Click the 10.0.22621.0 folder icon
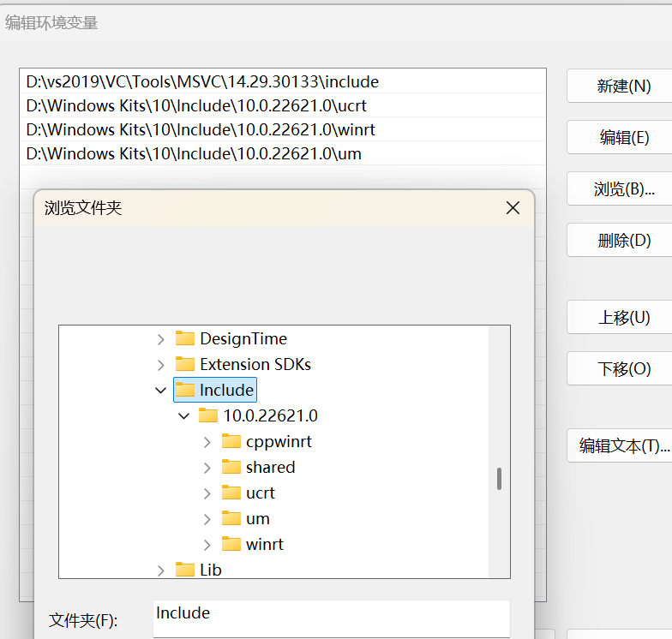Screen dimensions: 672x639 pyautogui.click(x=208, y=415)
